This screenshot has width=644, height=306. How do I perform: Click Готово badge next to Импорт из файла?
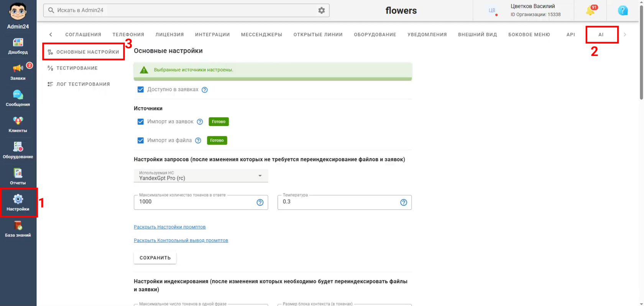pos(217,141)
